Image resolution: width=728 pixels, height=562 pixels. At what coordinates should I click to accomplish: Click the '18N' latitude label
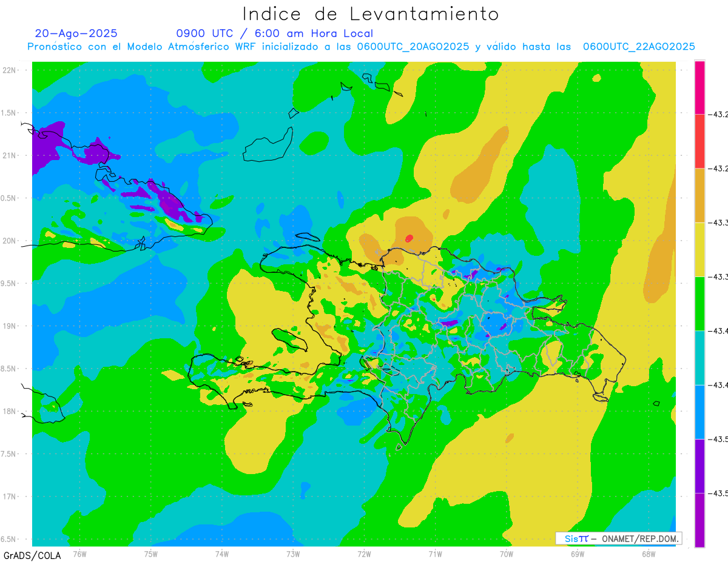[x=8, y=411]
